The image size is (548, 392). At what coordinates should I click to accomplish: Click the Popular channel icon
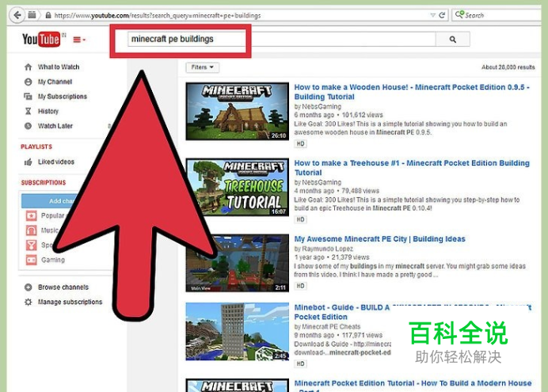coord(31,215)
